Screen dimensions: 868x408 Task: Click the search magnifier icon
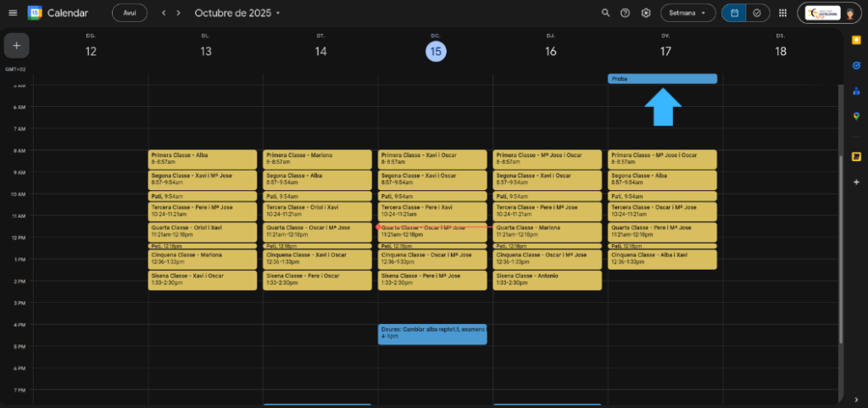605,13
